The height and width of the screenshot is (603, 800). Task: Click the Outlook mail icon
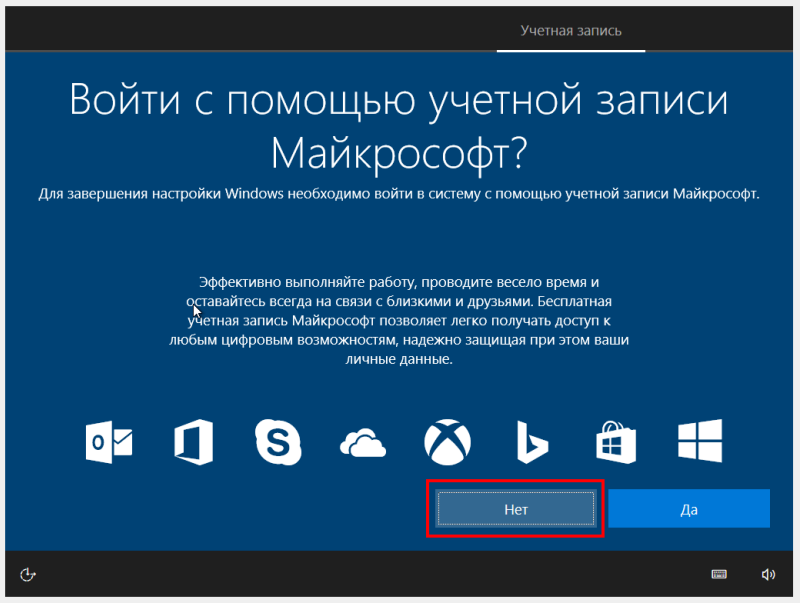(109, 442)
